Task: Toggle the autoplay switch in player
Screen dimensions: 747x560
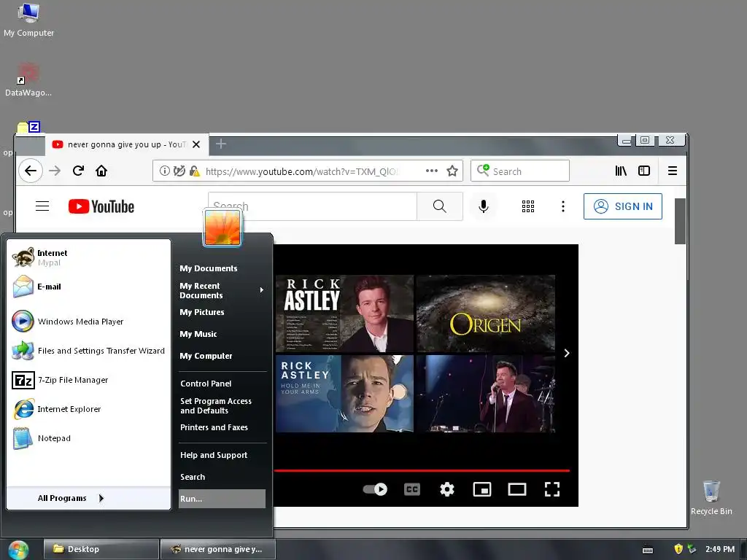Action: 375,489
